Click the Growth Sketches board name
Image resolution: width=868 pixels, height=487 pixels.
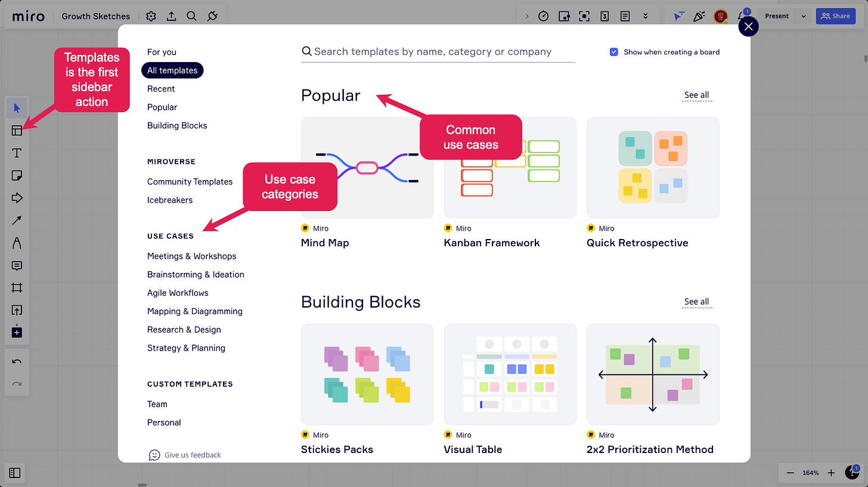point(96,16)
